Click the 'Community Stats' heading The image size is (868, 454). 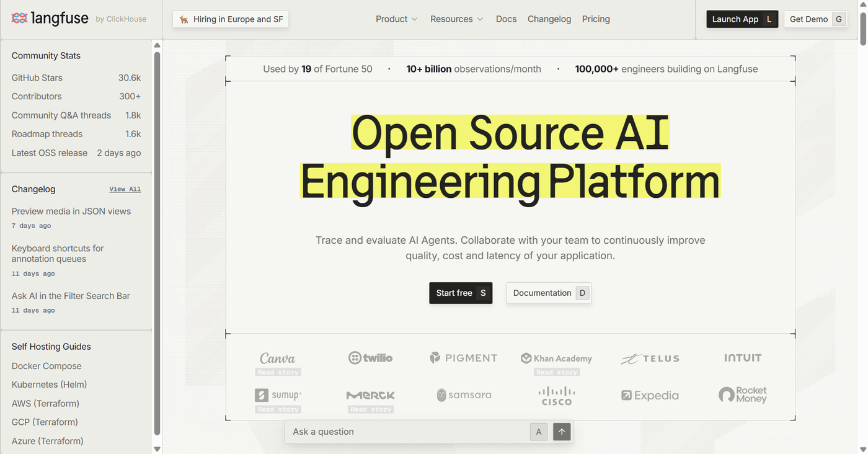(x=46, y=56)
